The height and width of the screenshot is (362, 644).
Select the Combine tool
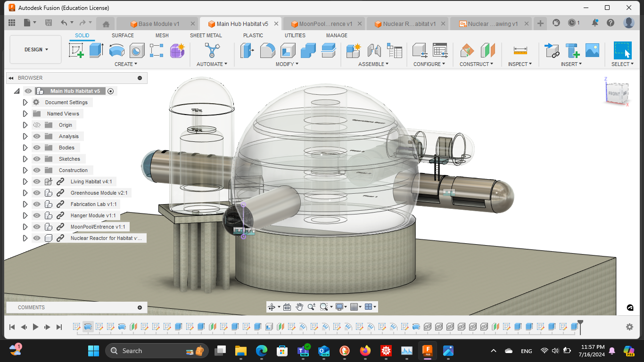[308, 50]
